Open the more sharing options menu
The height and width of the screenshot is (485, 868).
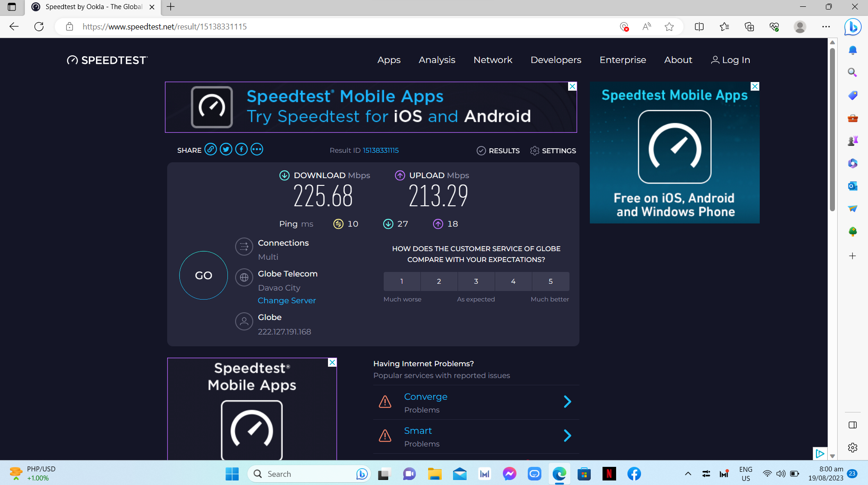click(x=256, y=149)
